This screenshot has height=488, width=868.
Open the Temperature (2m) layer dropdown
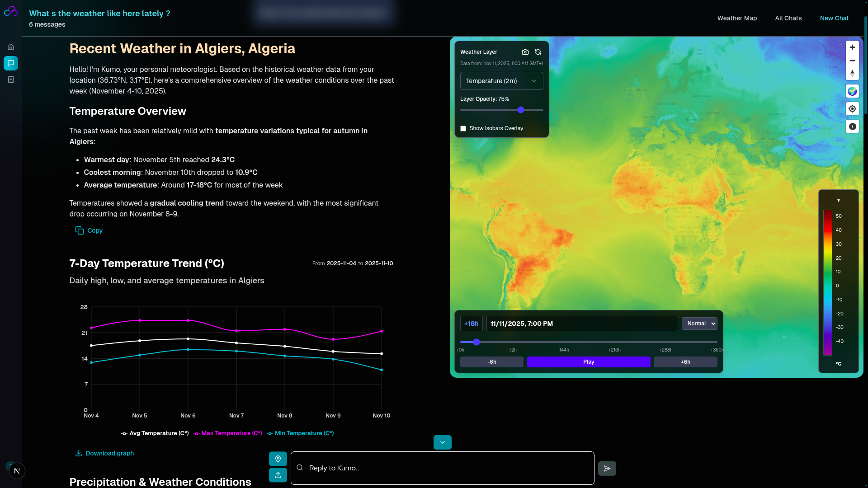[501, 81]
